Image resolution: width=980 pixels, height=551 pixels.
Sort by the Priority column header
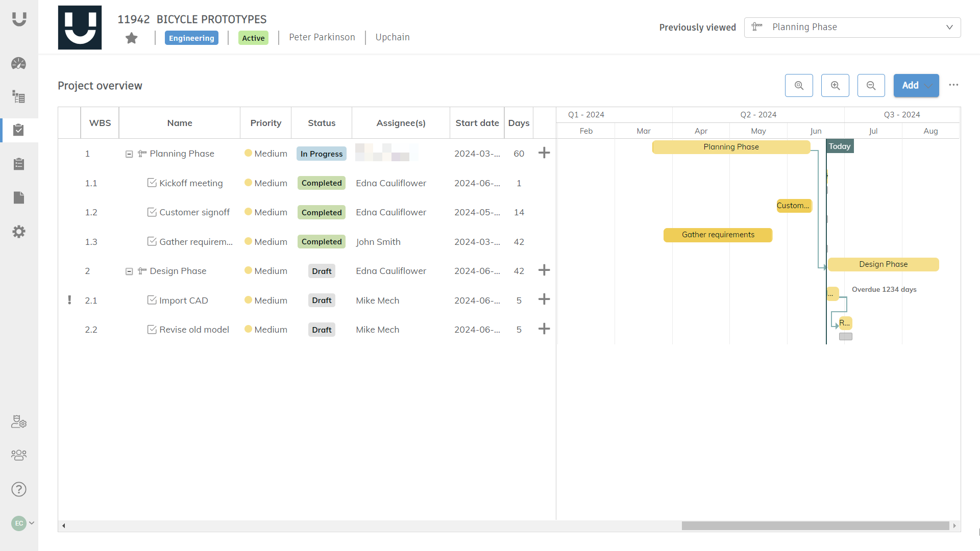tap(265, 123)
